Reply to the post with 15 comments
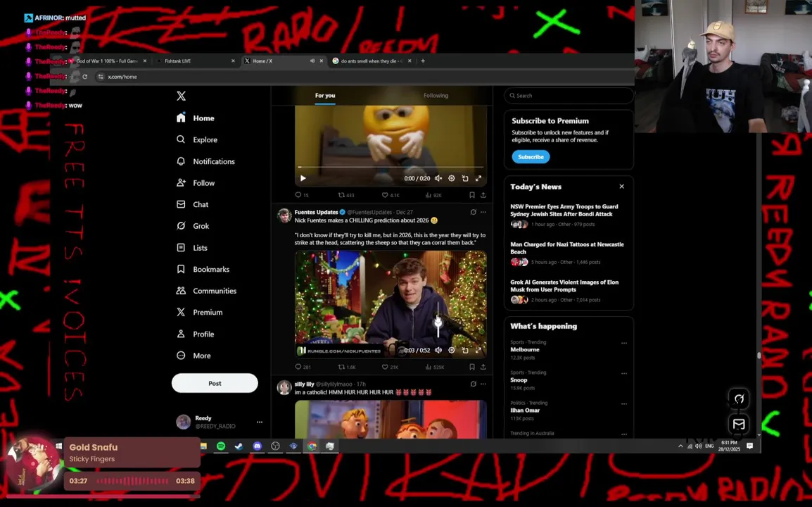The width and height of the screenshot is (812, 507). pyautogui.click(x=301, y=195)
